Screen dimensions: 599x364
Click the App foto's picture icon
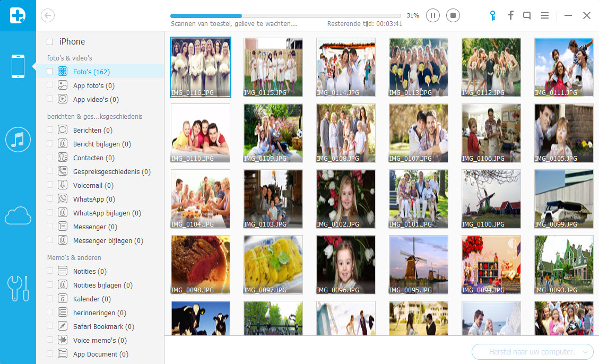(x=63, y=85)
